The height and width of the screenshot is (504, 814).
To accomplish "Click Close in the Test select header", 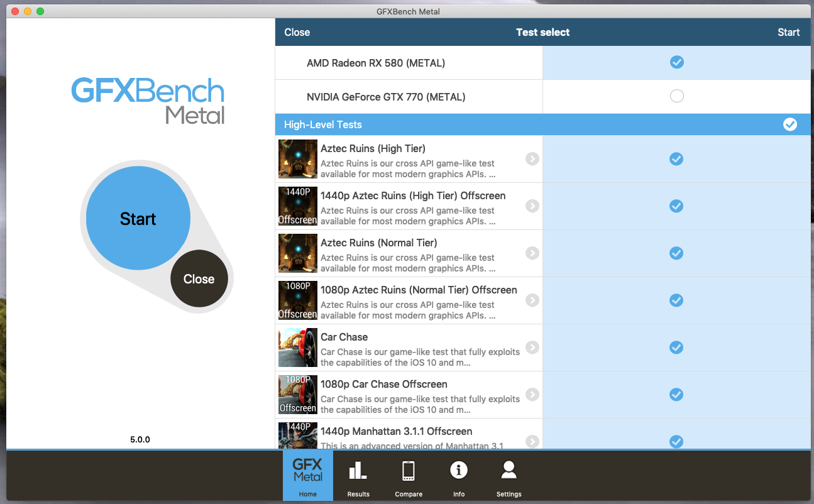I will point(297,32).
